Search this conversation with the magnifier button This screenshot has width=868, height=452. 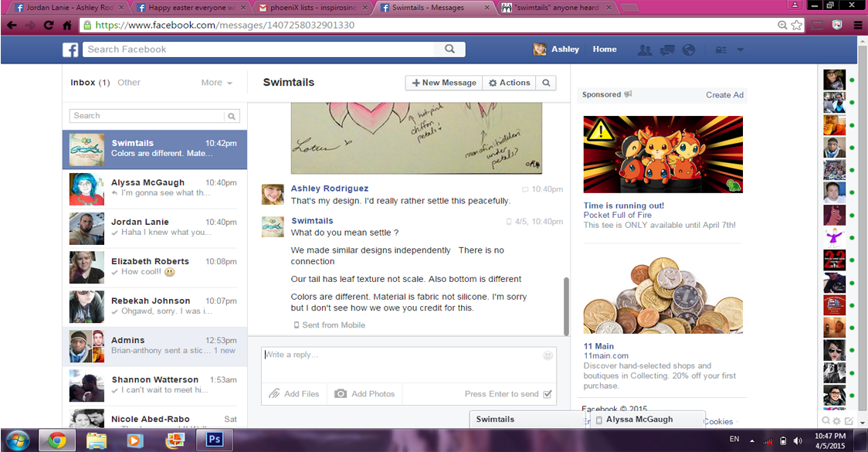(546, 83)
